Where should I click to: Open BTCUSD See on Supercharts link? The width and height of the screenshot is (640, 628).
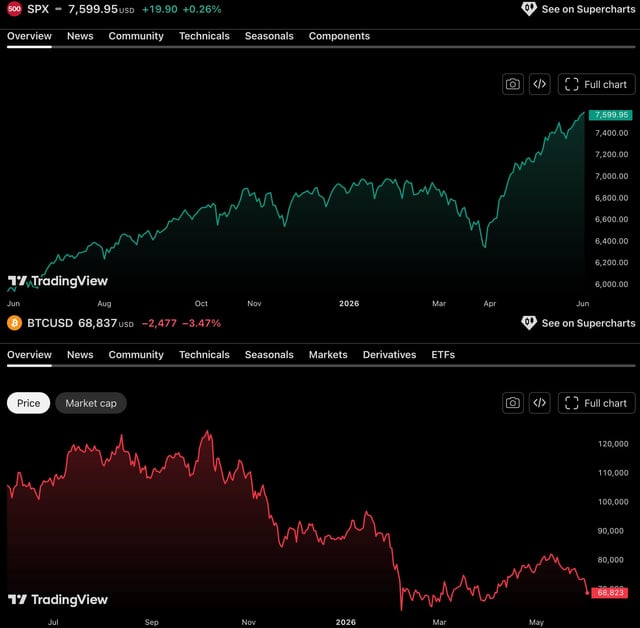point(578,323)
